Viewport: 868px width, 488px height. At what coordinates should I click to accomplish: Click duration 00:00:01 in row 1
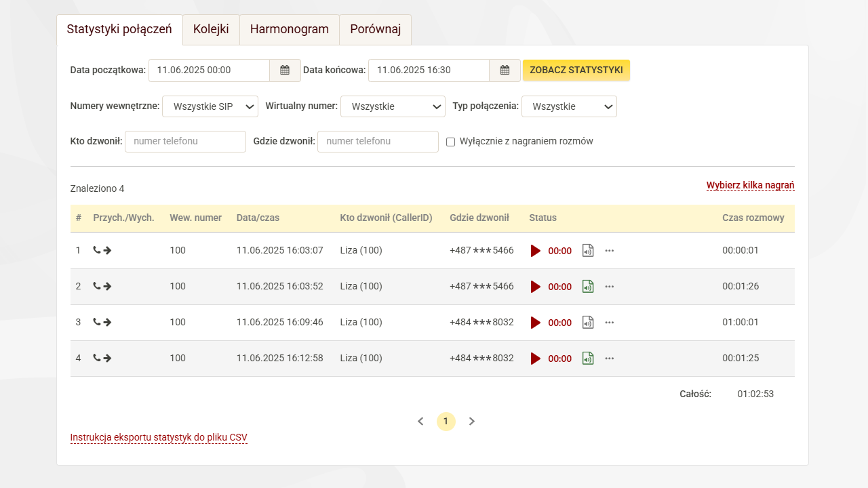pos(741,251)
